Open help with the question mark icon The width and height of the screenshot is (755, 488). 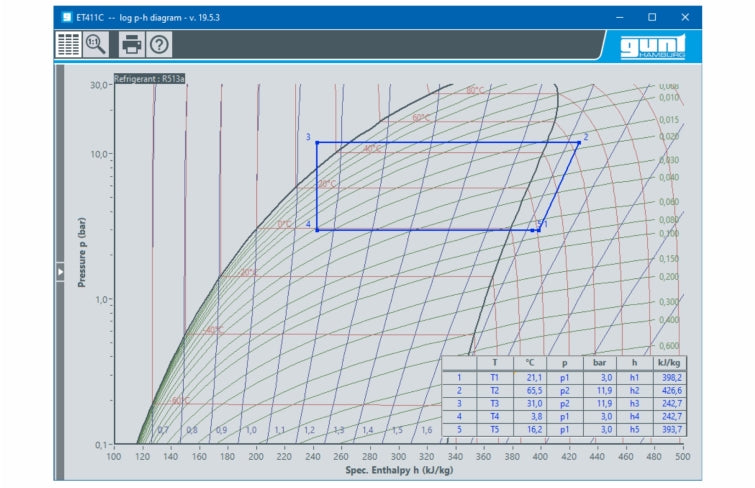(x=159, y=44)
